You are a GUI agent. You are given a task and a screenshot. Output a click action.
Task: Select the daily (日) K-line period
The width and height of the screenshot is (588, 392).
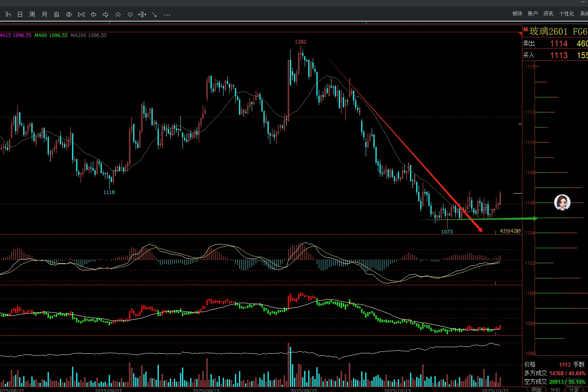point(20,15)
